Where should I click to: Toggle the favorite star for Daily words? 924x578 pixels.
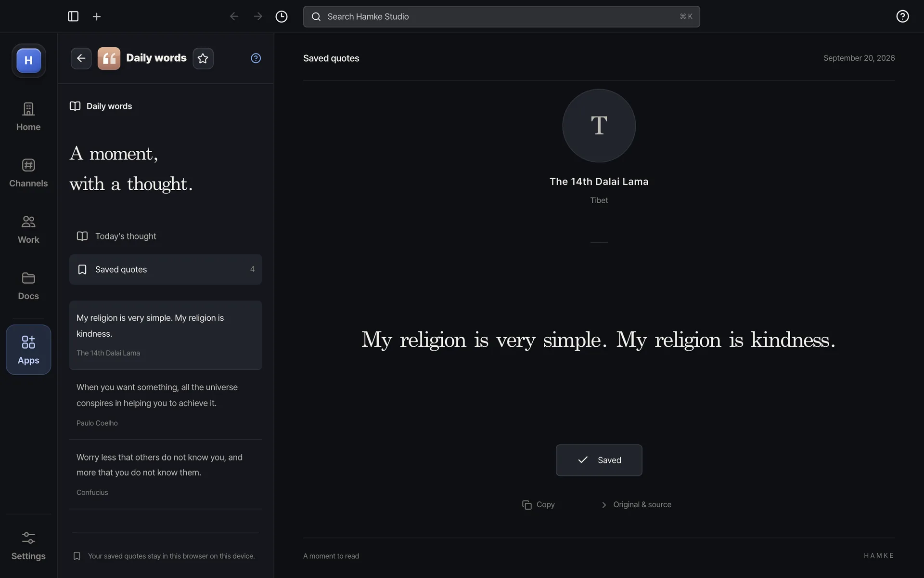pyautogui.click(x=203, y=58)
